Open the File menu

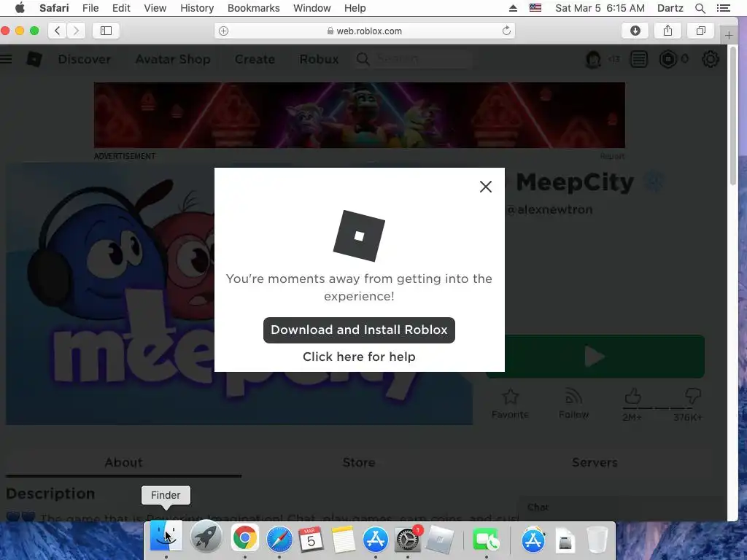click(90, 8)
